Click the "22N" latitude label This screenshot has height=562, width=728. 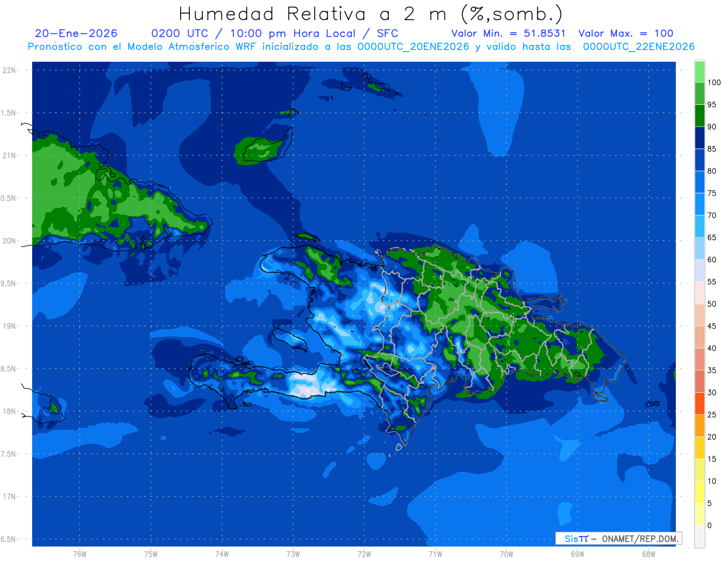[9, 70]
